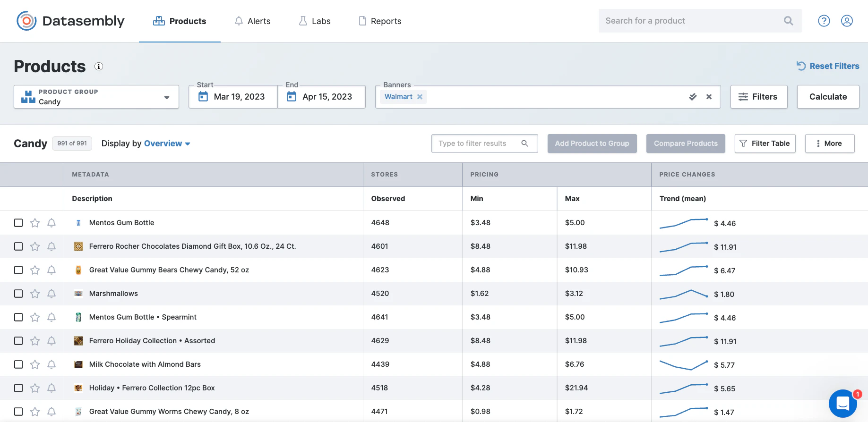Remove the Walmart banner chip
868x422 pixels.
tap(420, 97)
